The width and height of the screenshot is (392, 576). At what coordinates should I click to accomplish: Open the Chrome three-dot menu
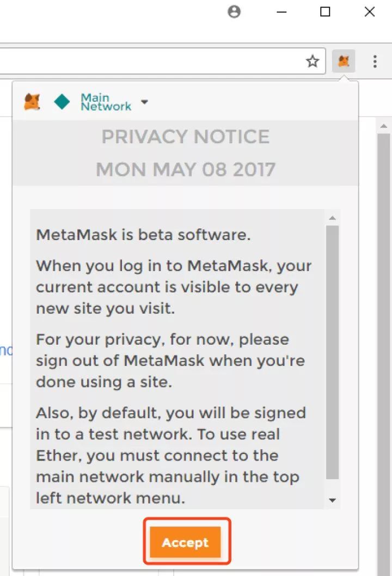click(x=375, y=62)
